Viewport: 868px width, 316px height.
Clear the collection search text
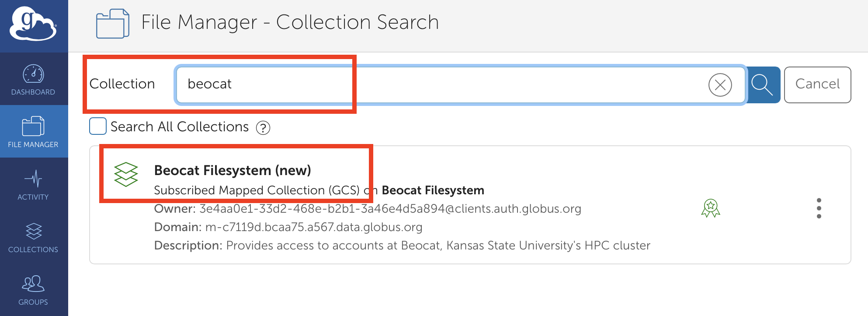click(720, 85)
